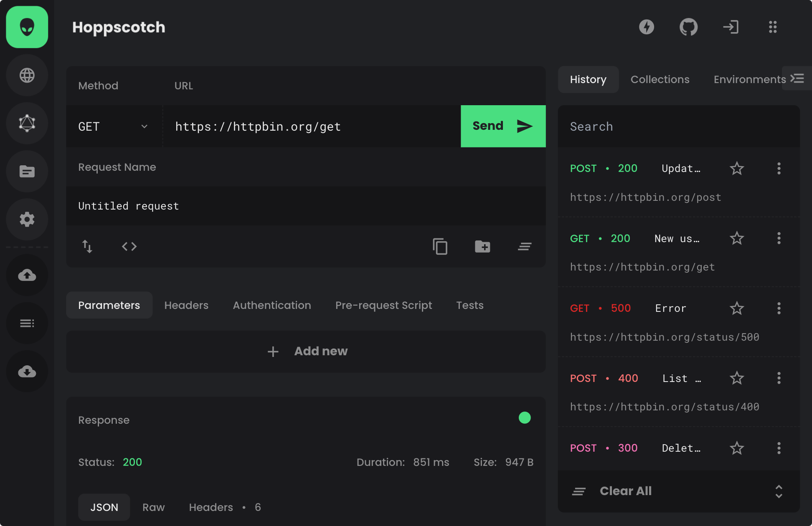Click the cloud upload sidebar icon
Viewport: 812px width, 526px height.
pyautogui.click(x=27, y=275)
